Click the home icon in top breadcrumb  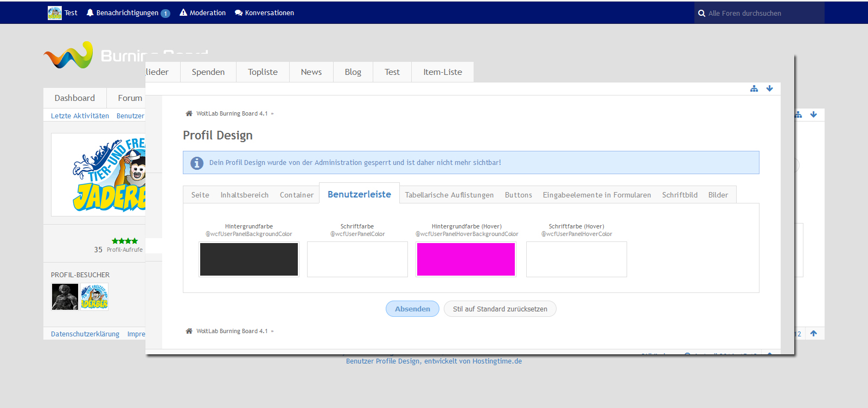pos(189,113)
